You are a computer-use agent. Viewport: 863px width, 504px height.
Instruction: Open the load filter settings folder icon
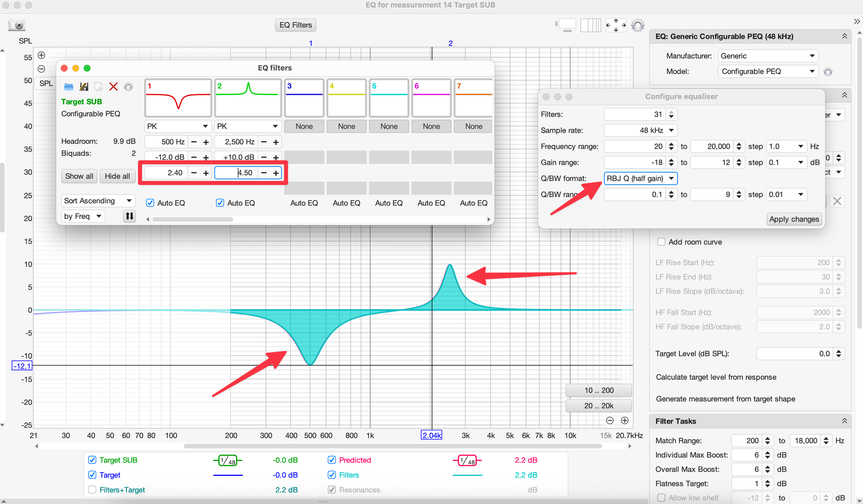pos(69,87)
